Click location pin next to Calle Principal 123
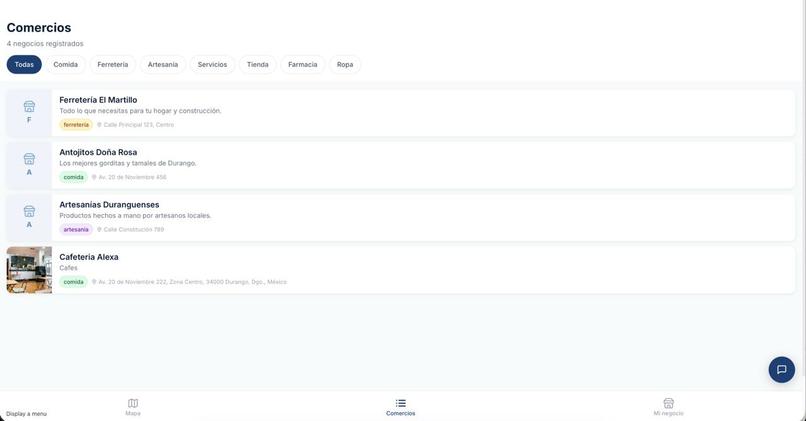Screen dimensions: 806x421 click(x=99, y=125)
